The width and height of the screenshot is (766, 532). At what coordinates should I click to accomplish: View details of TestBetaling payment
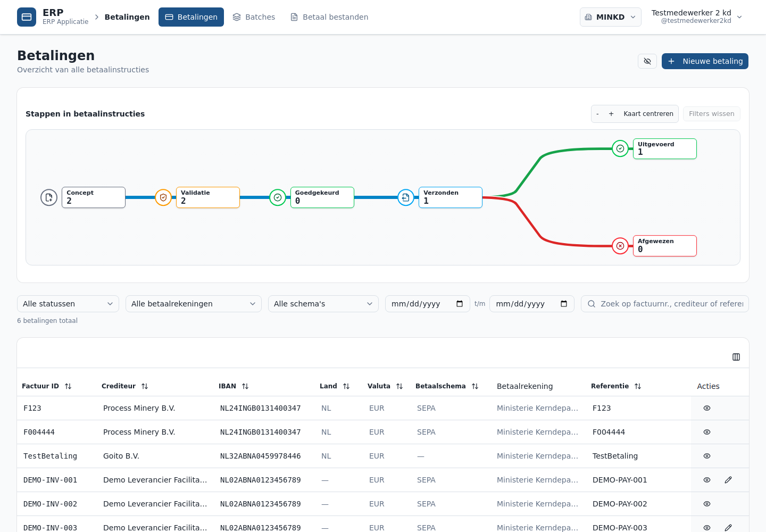707,456
